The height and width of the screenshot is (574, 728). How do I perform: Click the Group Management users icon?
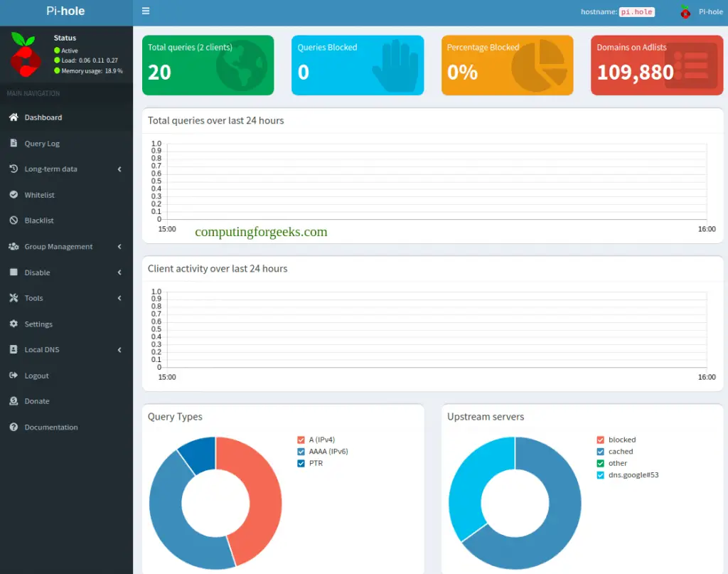(14, 246)
